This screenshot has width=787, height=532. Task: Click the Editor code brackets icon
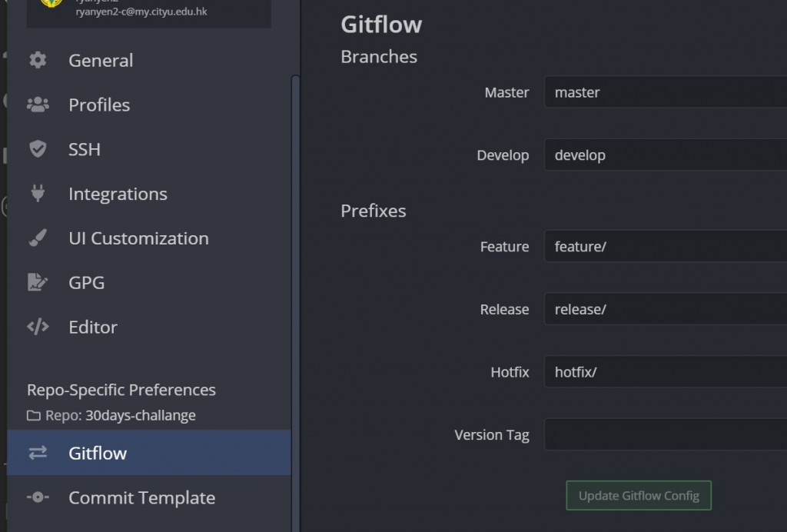pyautogui.click(x=38, y=327)
